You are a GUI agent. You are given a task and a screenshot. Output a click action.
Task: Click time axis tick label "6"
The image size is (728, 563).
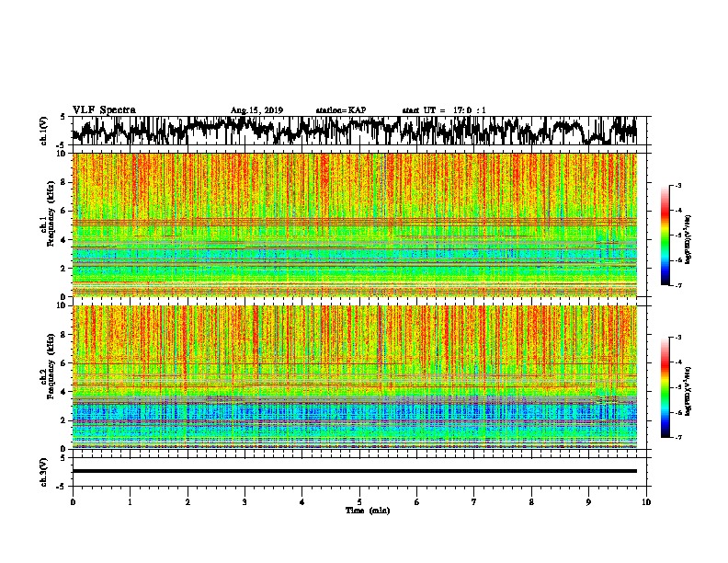point(417,502)
